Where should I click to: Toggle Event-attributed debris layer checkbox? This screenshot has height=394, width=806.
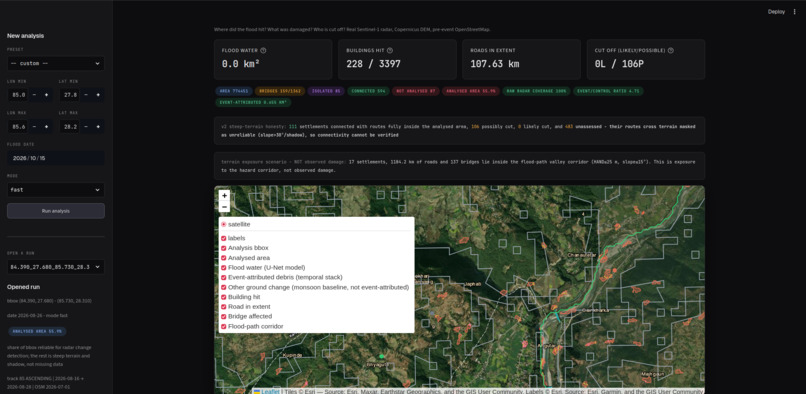pyautogui.click(x=224, y=277)
